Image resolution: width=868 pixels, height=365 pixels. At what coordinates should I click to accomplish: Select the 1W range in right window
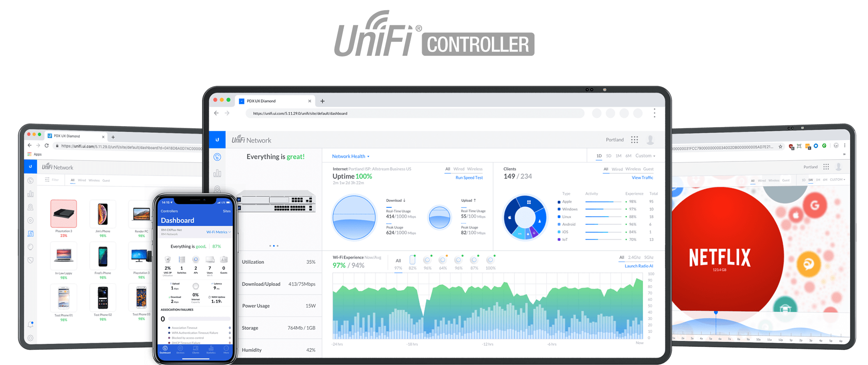pos(811,179)
